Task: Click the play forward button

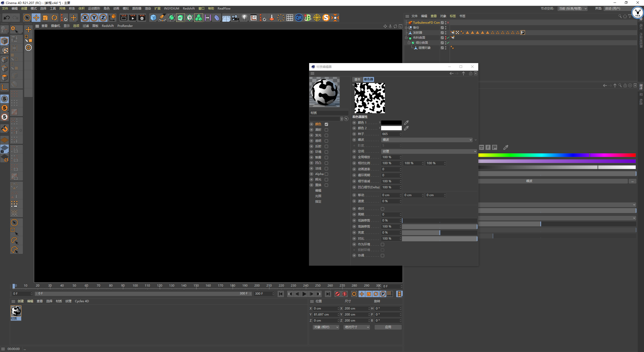Action: tap(304, 294)
